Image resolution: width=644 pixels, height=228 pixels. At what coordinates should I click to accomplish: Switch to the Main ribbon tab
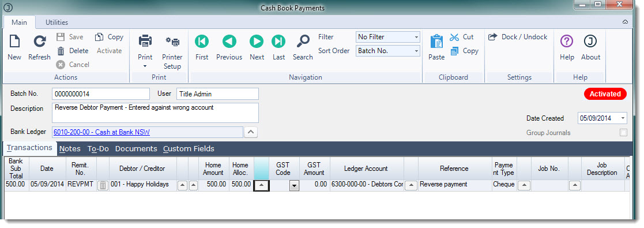19,23
